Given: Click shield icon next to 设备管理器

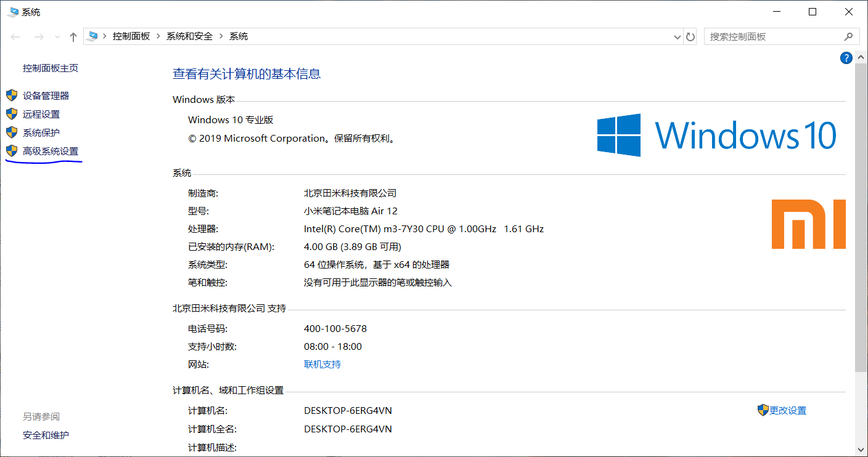Looking at the screenshot, I should click(12, 95).
